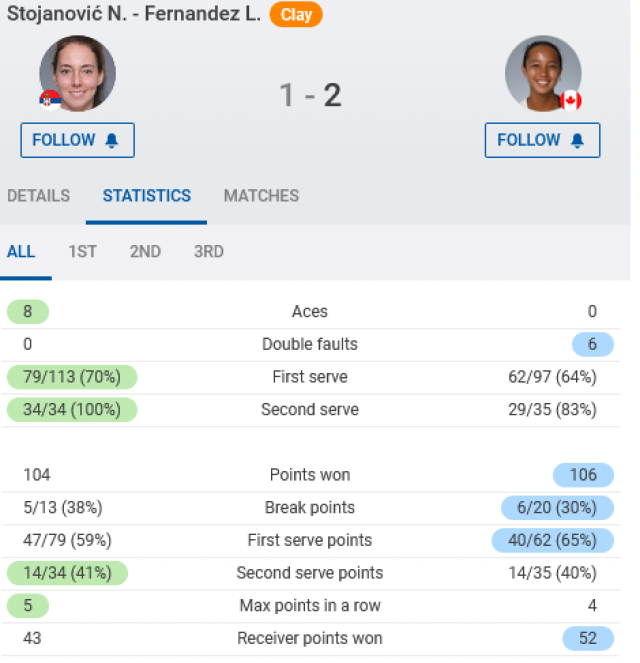Click the orange Clay surface badge

pos(296,15)
